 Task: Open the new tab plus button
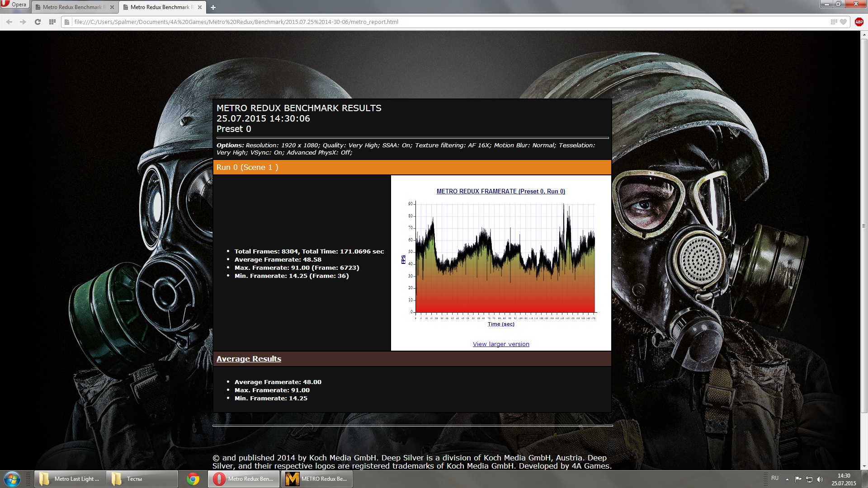[213, 7]
